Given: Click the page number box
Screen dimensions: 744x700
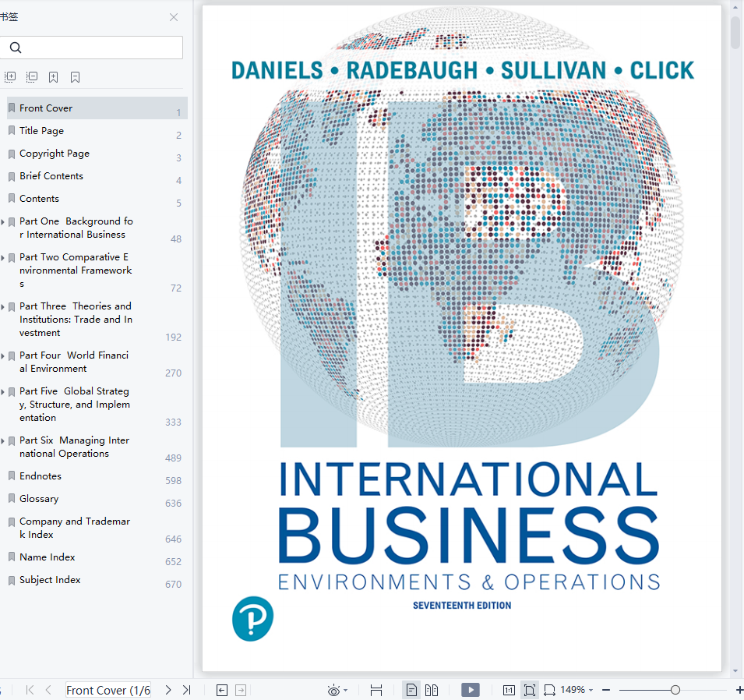Looking at the screenshot, I should point(108,690).
